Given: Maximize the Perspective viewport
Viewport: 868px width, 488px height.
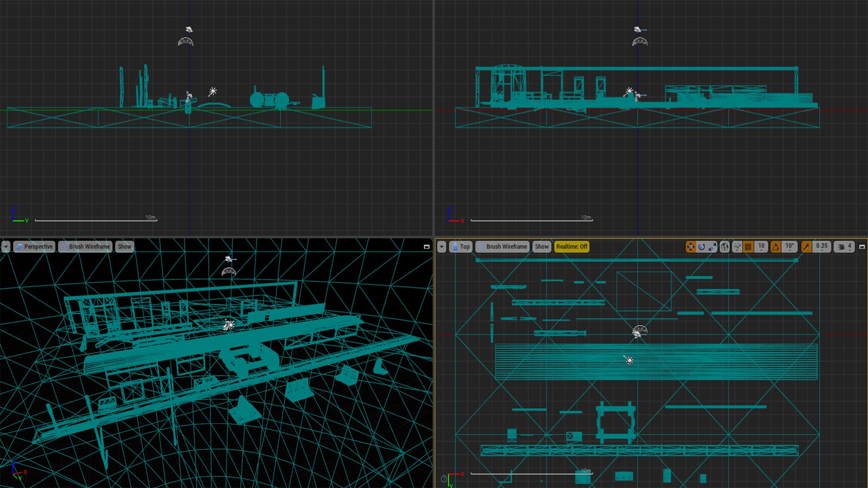Looking at the screenshot, I should [x=426, y=247].
